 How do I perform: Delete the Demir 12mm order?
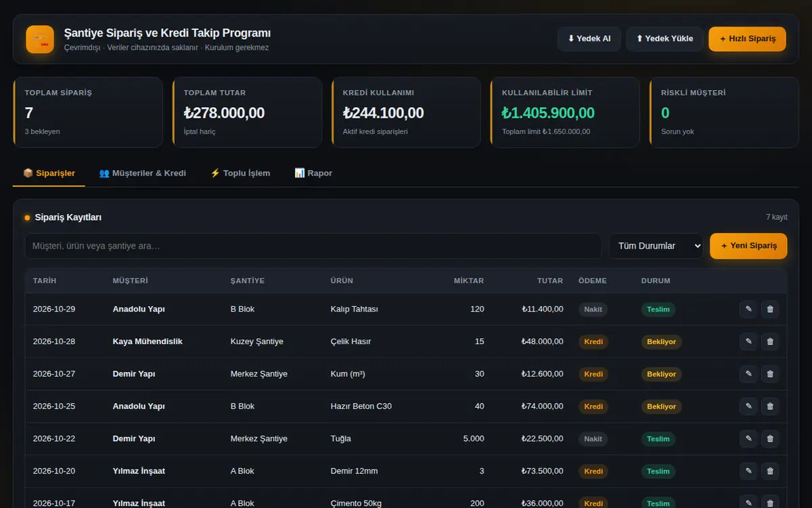tap(770, 471)
